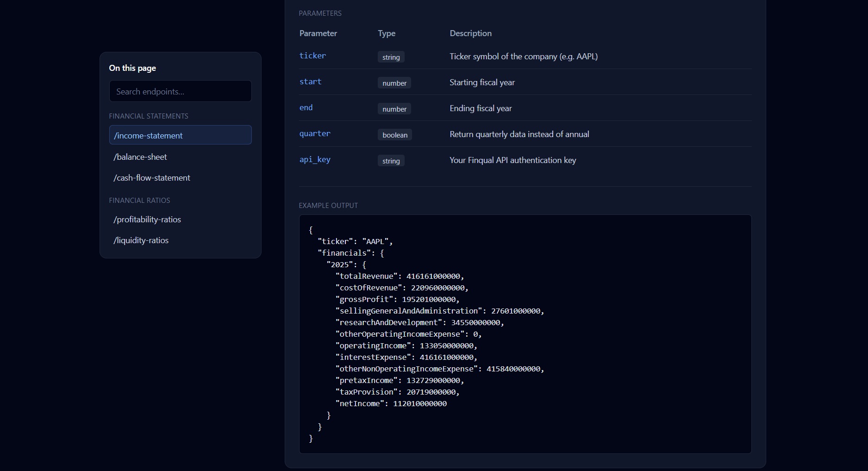
Task: Click the On this page heading
Action: (x=132, y=68)
